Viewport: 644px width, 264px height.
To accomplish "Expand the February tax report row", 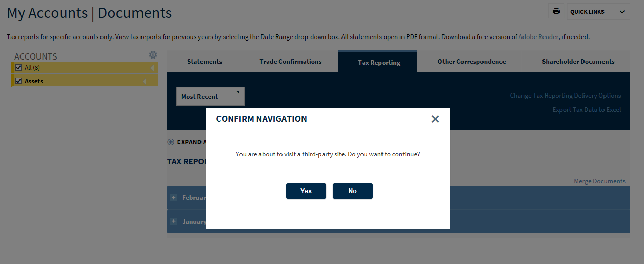I will [174, 198].
